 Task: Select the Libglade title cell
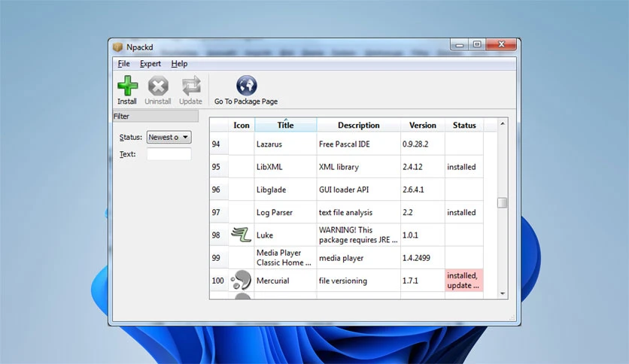tap(286, 190)
